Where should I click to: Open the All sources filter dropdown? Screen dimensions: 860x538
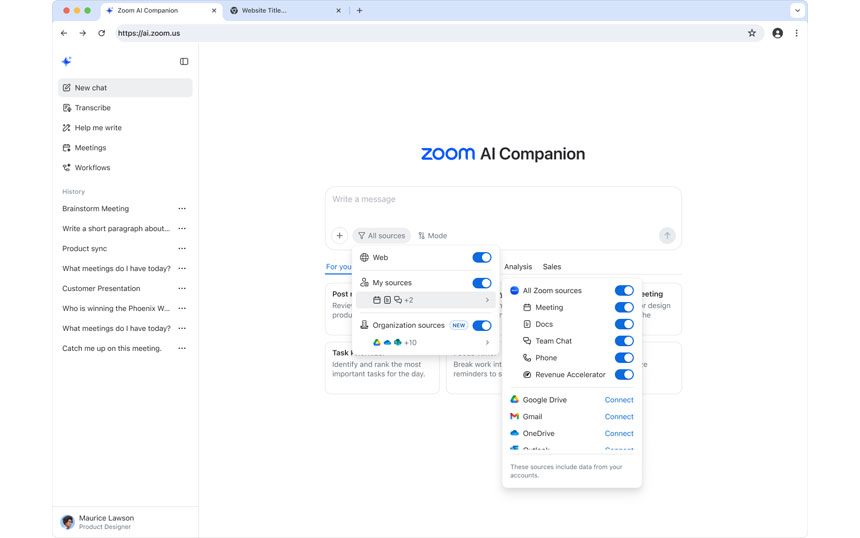[382, 236]
